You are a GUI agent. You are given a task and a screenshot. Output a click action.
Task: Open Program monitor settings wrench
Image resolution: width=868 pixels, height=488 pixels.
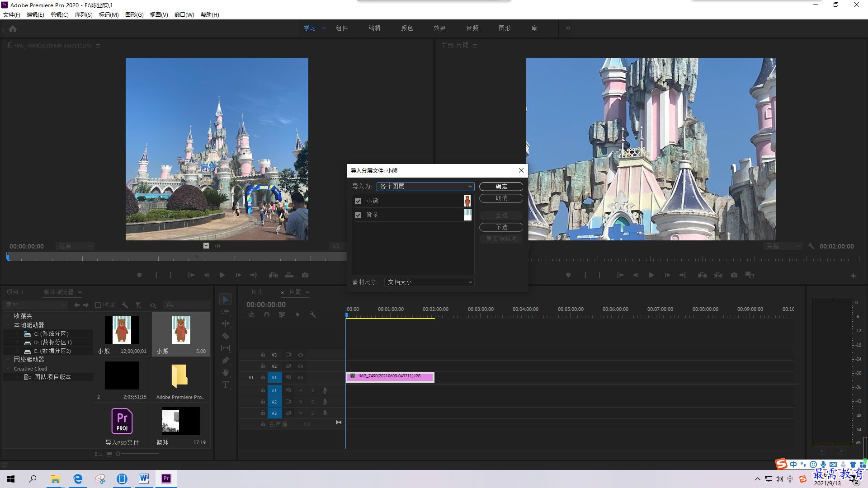[x=811, y=246]
